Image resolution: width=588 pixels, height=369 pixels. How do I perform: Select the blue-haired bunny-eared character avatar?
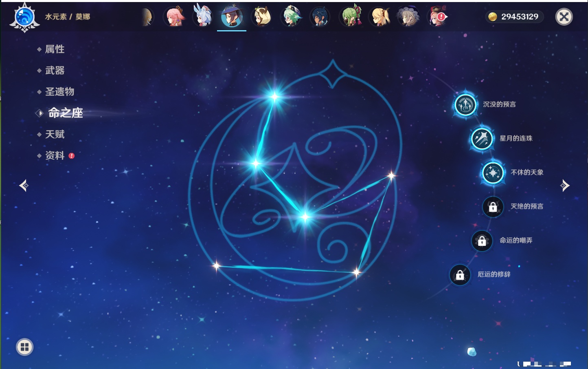tap(203, 17)
